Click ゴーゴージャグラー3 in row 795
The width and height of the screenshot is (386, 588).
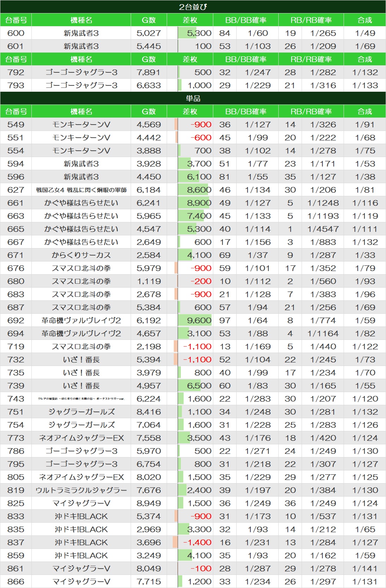pos(81,464)
